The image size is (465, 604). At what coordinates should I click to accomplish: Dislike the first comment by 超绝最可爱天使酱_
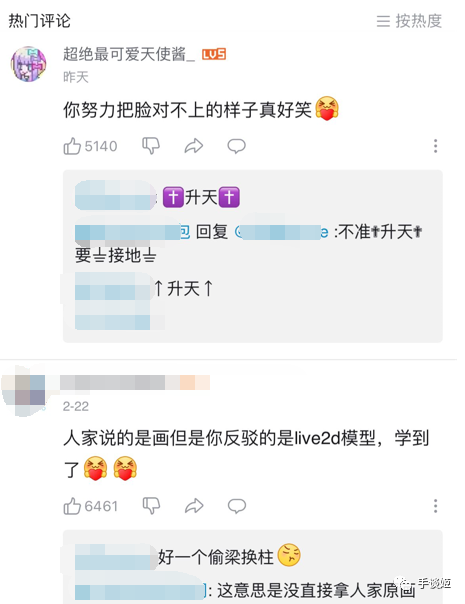point(151,146)
